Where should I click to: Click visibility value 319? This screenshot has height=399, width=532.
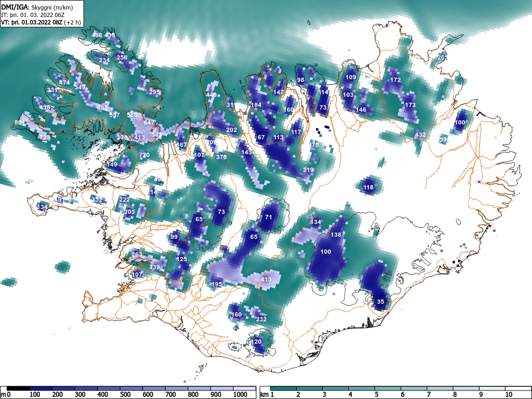(308, 170)
